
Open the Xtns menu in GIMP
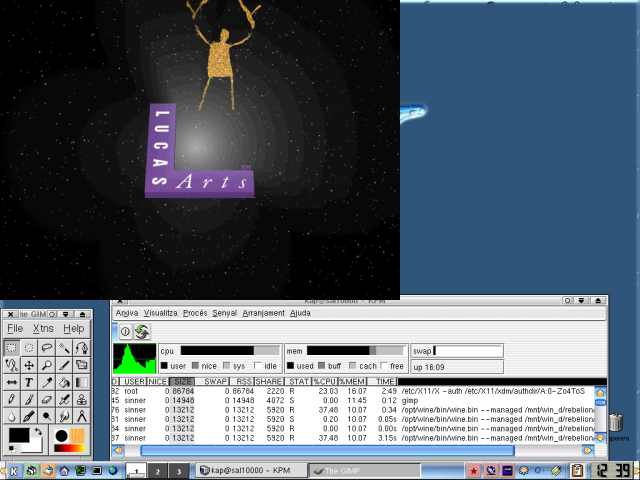click(x=43, y=329)
